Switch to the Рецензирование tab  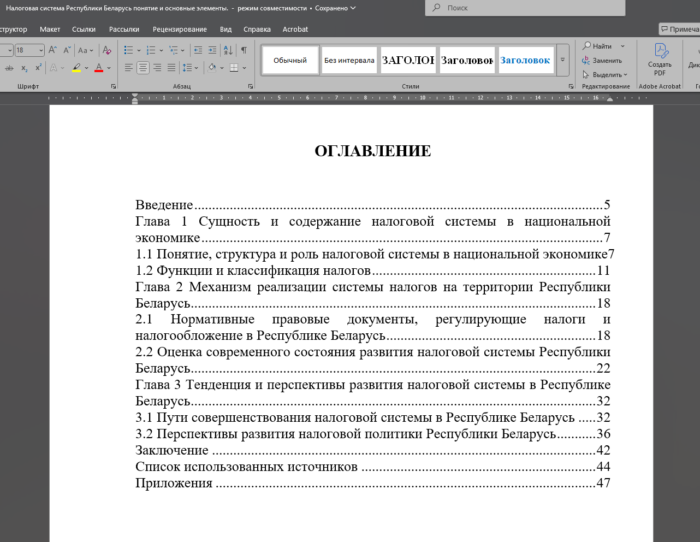click(x=179, y=29)
